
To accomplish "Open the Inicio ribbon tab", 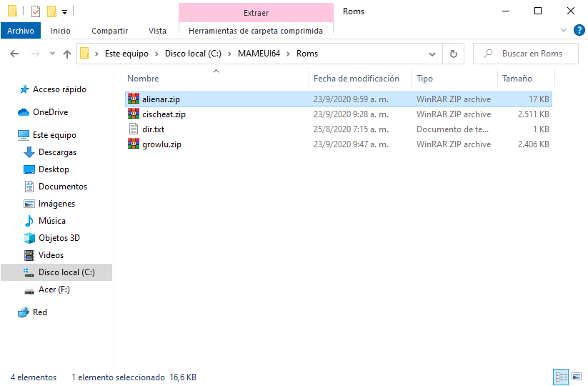I will pos(61,31).
